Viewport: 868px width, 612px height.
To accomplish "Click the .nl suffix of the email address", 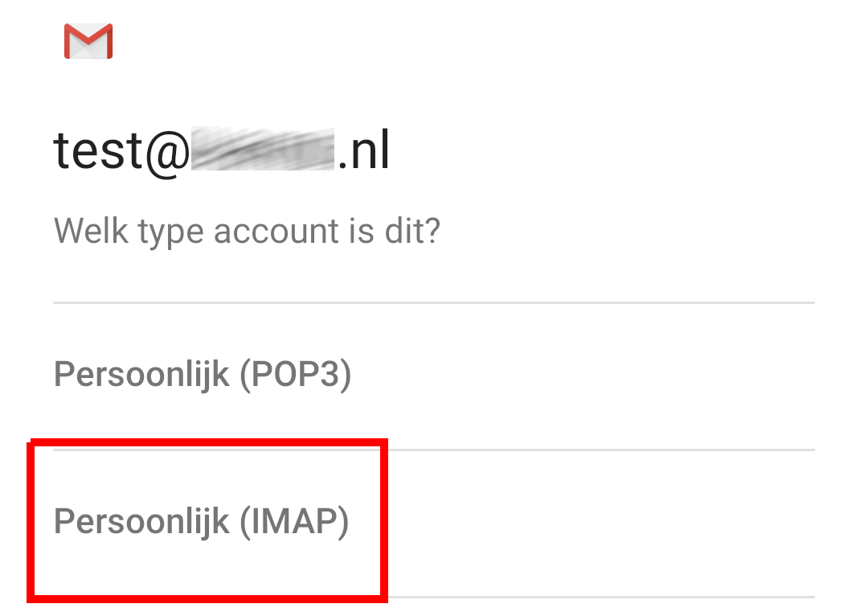I will pyautogui.click(x=363, y=152).
